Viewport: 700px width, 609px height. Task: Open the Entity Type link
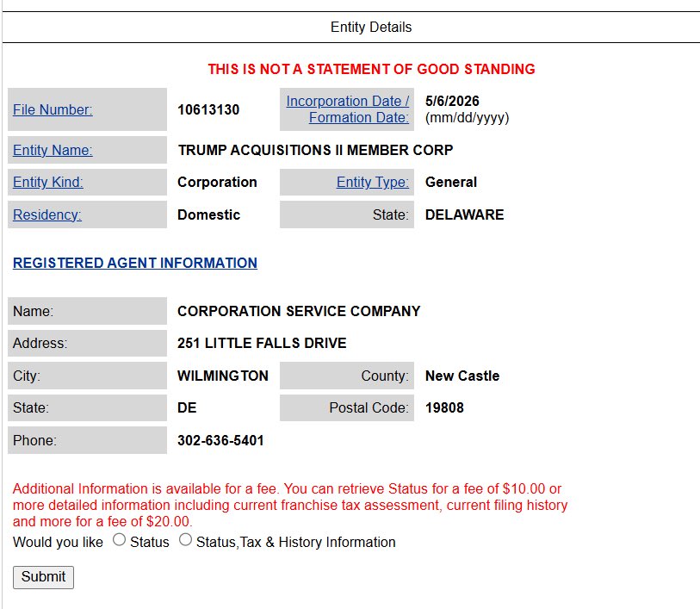click(x=373, y=182)
